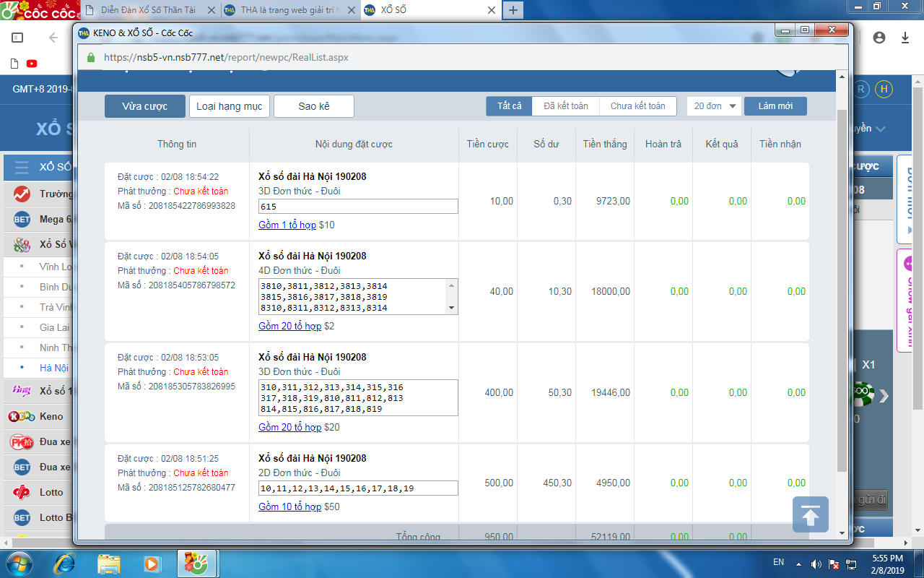Open the browser profile account icon
924x578 pixels.
coord(879,38)
